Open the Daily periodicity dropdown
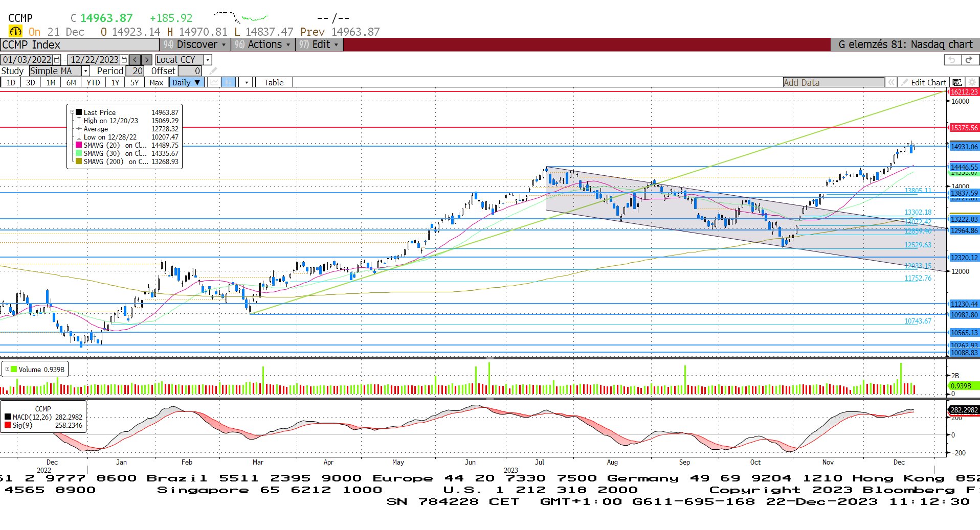This screenshot has height=530, width=980. [x=187, y=82]
